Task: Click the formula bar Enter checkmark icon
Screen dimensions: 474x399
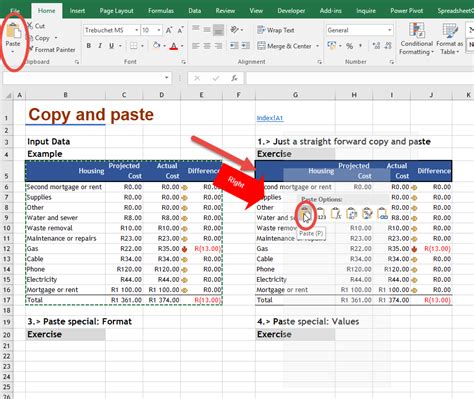Action: click(x=216, y=78)
